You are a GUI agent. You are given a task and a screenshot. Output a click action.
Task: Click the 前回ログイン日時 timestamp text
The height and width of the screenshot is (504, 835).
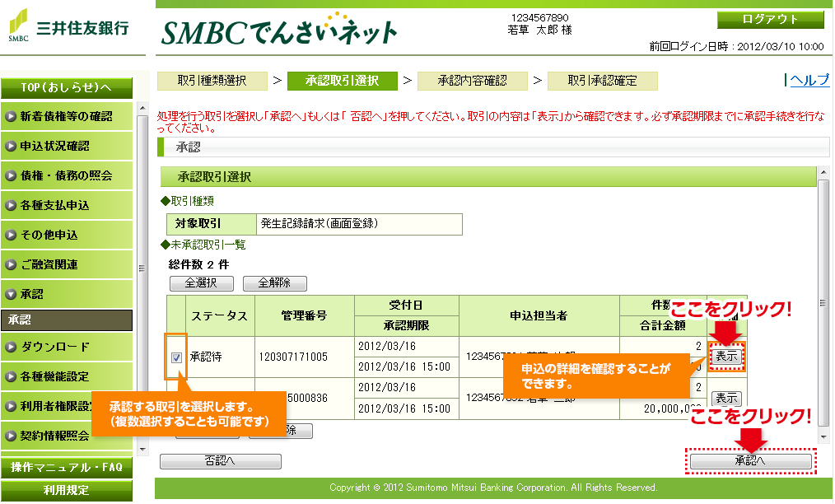(x=736, y=46)
